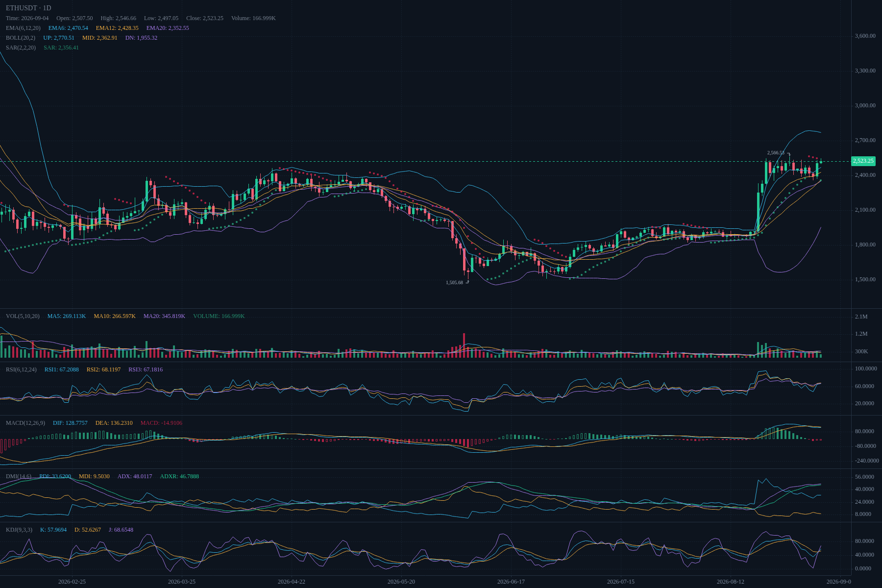Click the MACD(12,26,9) indicator label

25,423
